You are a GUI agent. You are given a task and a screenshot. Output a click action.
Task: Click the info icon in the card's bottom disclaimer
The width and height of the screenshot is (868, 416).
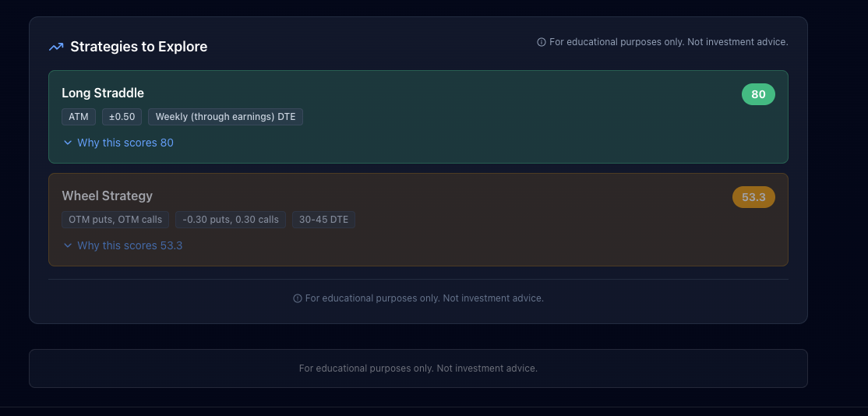[x=298, y=298]
